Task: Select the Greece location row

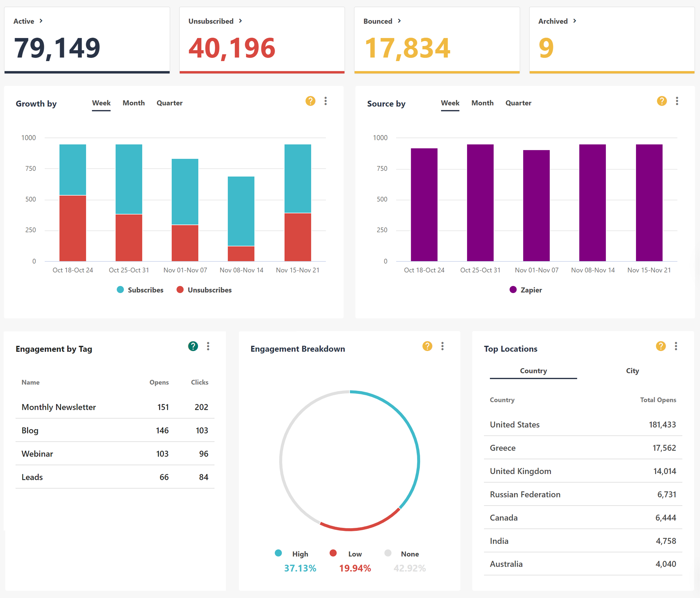Action: [583, 448]
